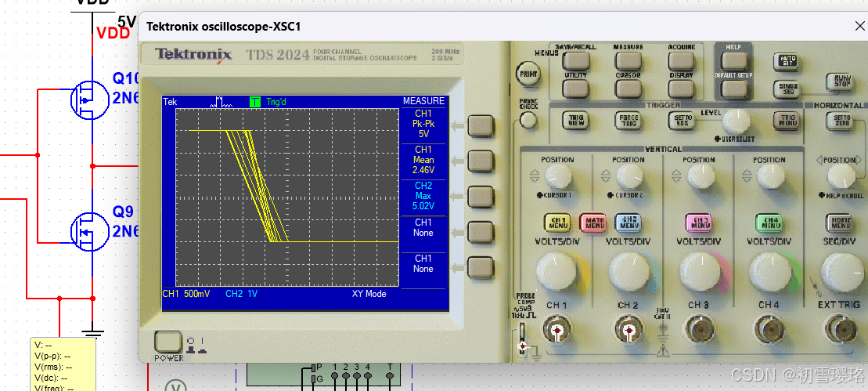
Task: Click the CH2 VOLTS/DIV knob
Action: [629, 271]
